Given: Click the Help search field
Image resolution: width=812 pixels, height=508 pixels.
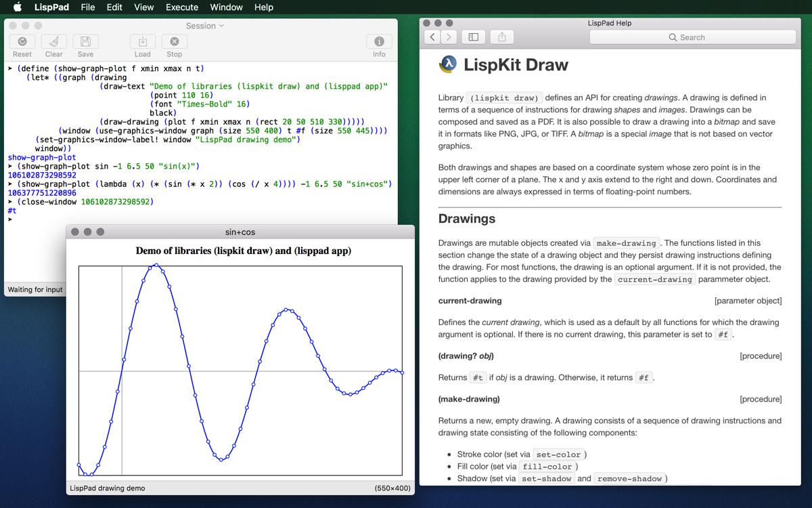Looking at the screenshot, I should [x=693, y=37].
